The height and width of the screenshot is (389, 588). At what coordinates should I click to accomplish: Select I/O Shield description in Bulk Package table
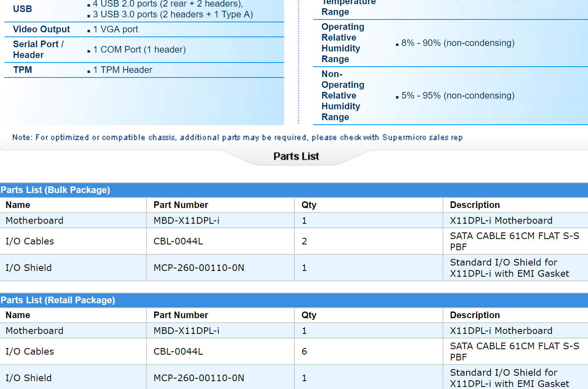(x=510, y=268)
